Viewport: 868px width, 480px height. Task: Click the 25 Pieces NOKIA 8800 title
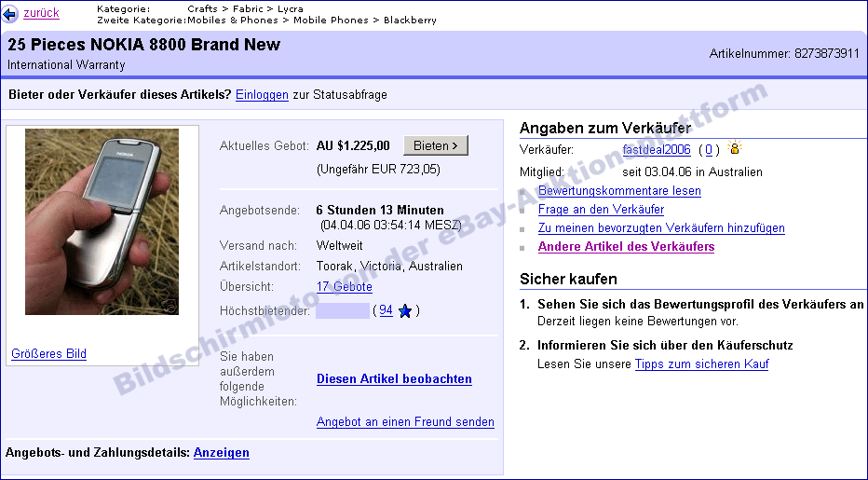click(144, 45)
